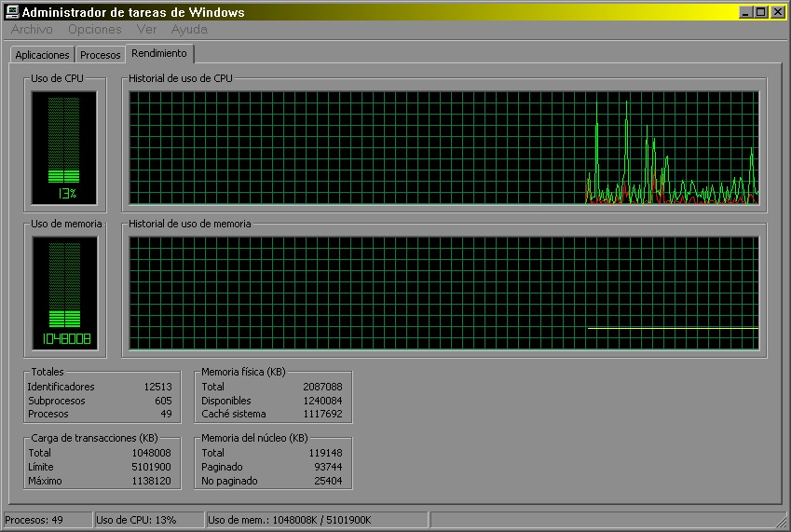This screenshot has width=791, height=532.
Task: Click the Totales group heading
Action: pos(48,372)
